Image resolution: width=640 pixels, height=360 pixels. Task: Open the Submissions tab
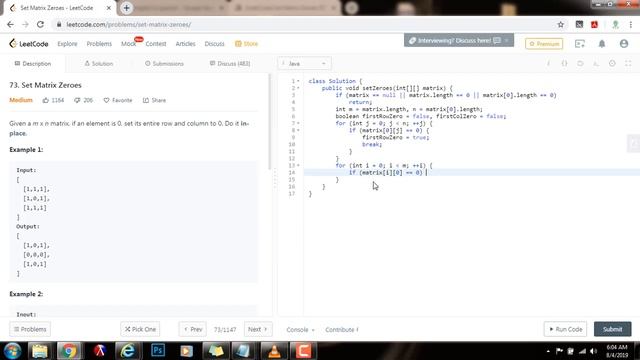pyautogui.click(x=164, y=64)
